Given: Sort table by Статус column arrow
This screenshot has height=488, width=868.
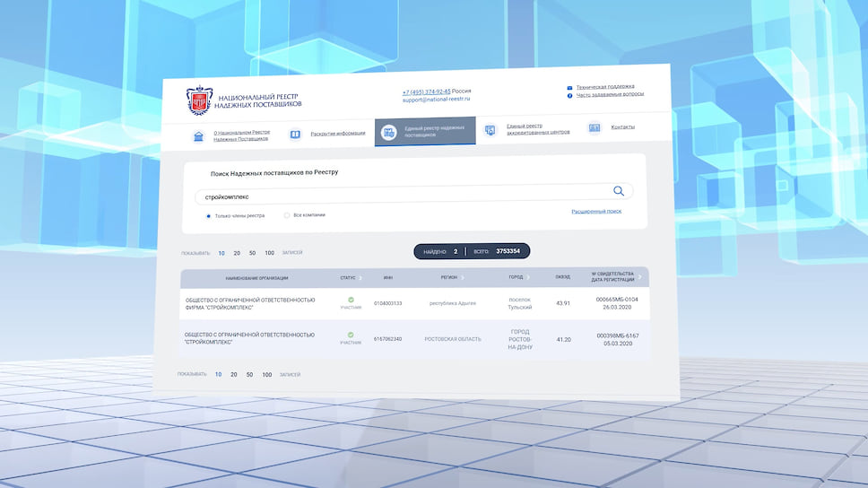Looking at the screenshot, I should (x=360, y=278).
